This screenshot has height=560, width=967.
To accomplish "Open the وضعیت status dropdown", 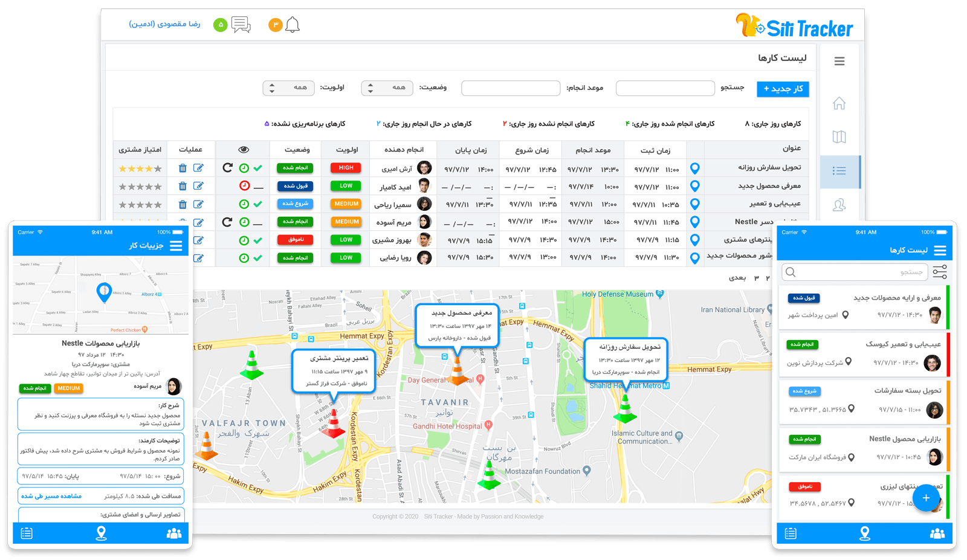I will 387,88.
